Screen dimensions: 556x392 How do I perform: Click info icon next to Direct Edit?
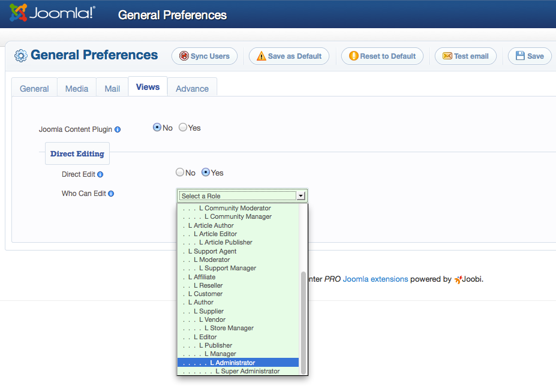tap(100, 174)
